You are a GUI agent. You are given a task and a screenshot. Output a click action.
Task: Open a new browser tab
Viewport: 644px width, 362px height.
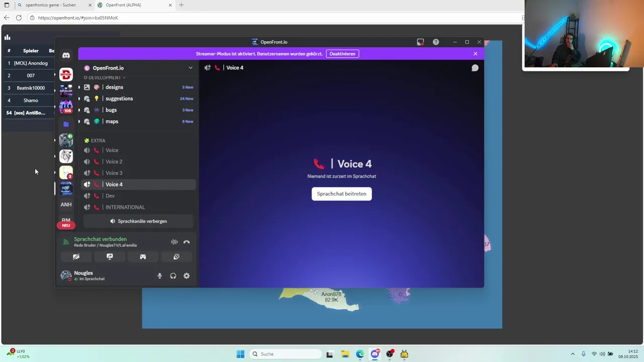pos(181,5)
